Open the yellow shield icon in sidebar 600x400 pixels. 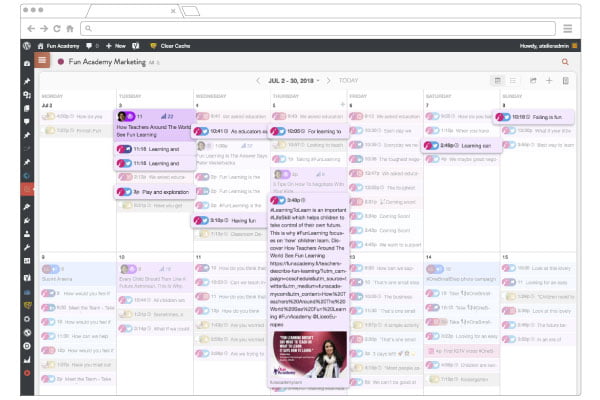click(27, 305)
